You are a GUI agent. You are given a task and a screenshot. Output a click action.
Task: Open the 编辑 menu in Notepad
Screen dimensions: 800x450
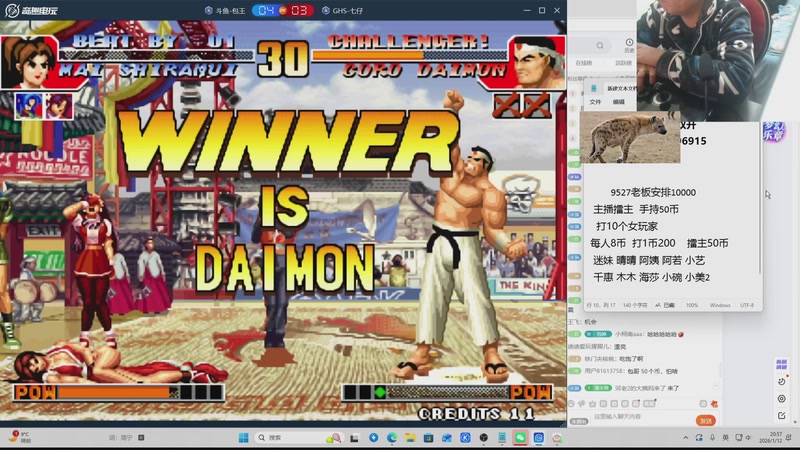pos(618,102)
